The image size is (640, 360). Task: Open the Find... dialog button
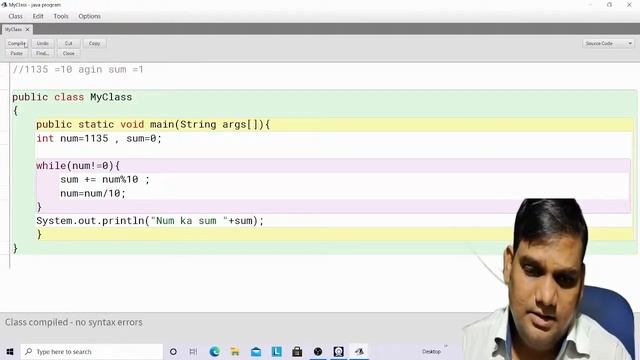pyautogui.click(x=42, y=53)
